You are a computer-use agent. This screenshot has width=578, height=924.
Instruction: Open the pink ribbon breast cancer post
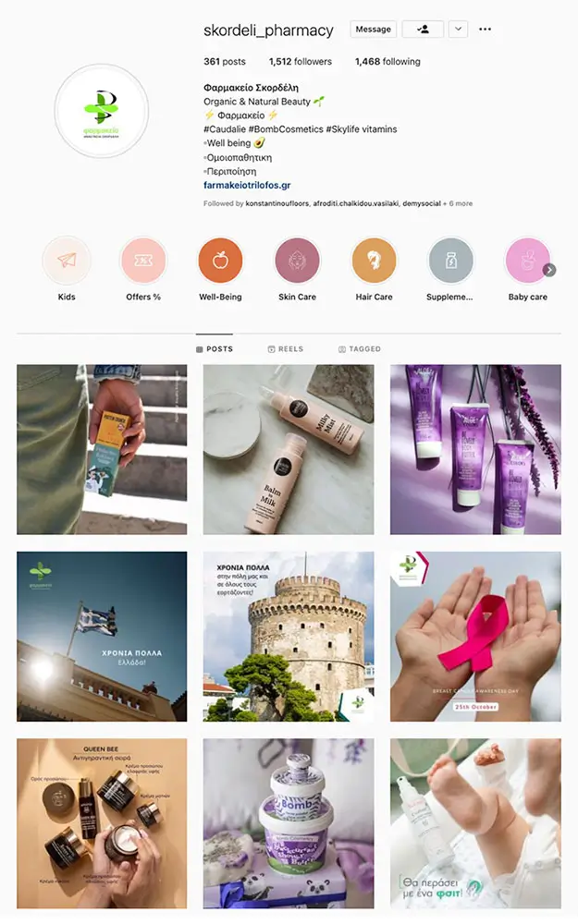[475, 637]
